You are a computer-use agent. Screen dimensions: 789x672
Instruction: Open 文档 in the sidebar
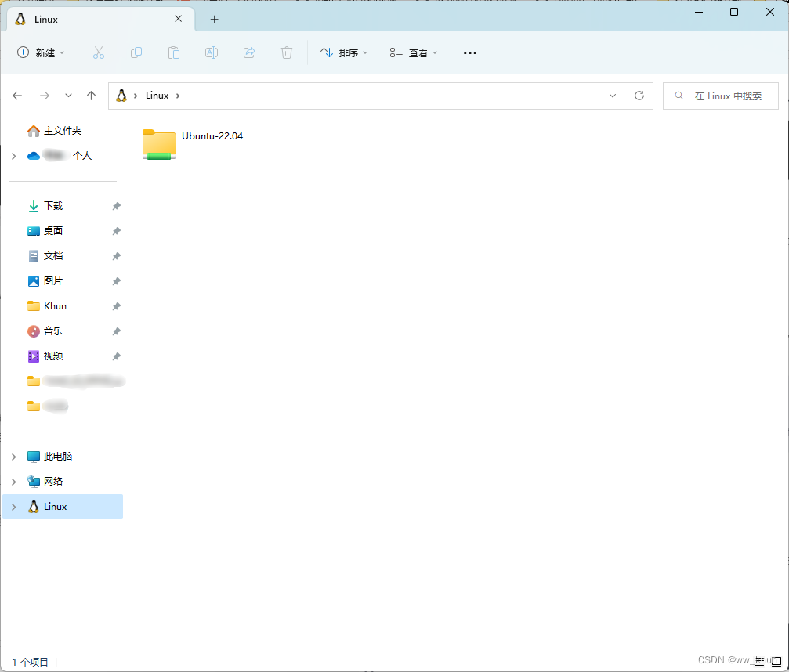63,256
